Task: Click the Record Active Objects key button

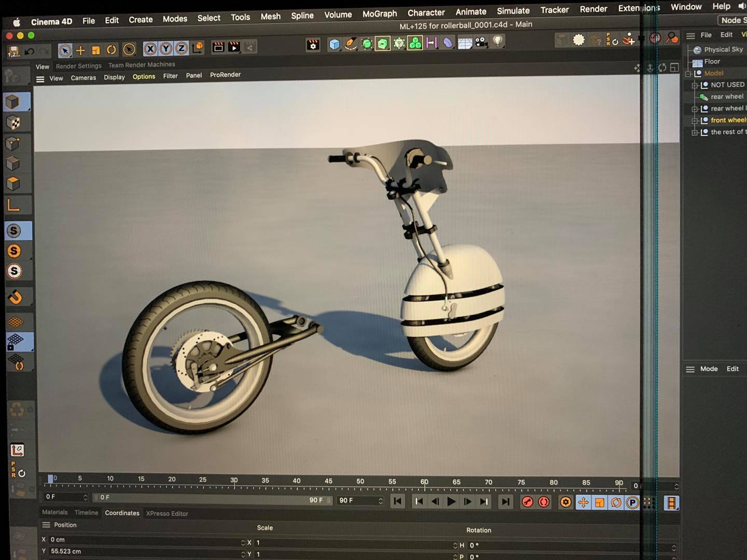Action: (x=527, y=502)
